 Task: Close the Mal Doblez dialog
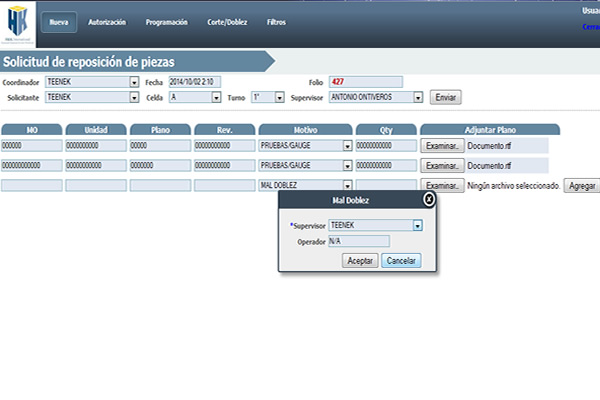(x=428, y=199)
